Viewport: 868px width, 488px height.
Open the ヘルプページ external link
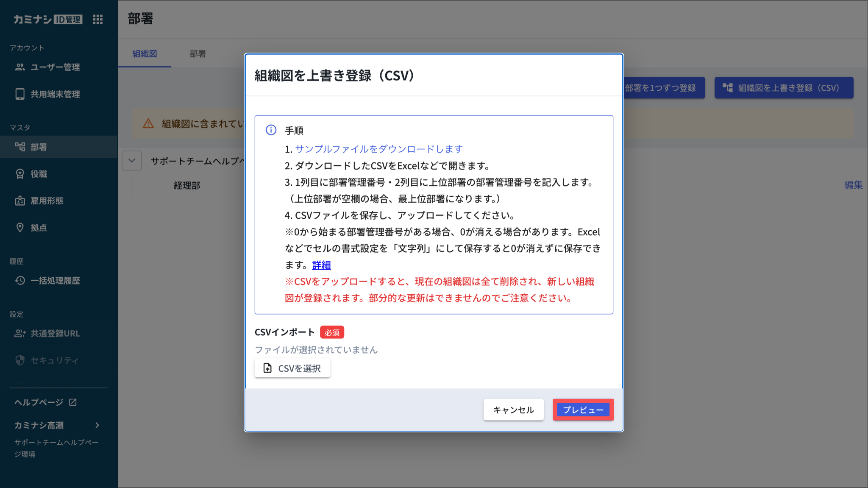pos(45,402)
